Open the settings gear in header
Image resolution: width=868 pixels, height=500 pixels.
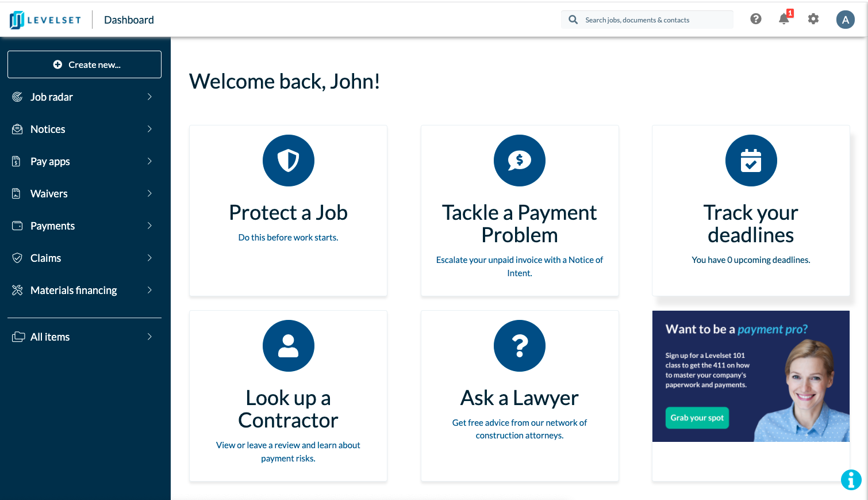813,19
